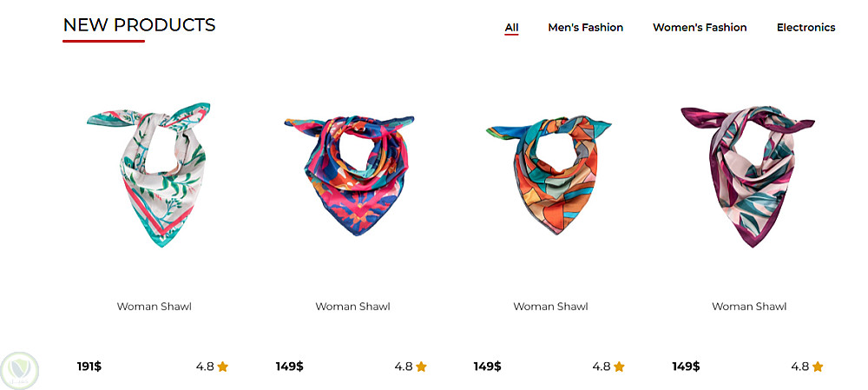Open the white floral green-bordered shawl image
This screenshot has width=868, height=390.
coord(148,174)
